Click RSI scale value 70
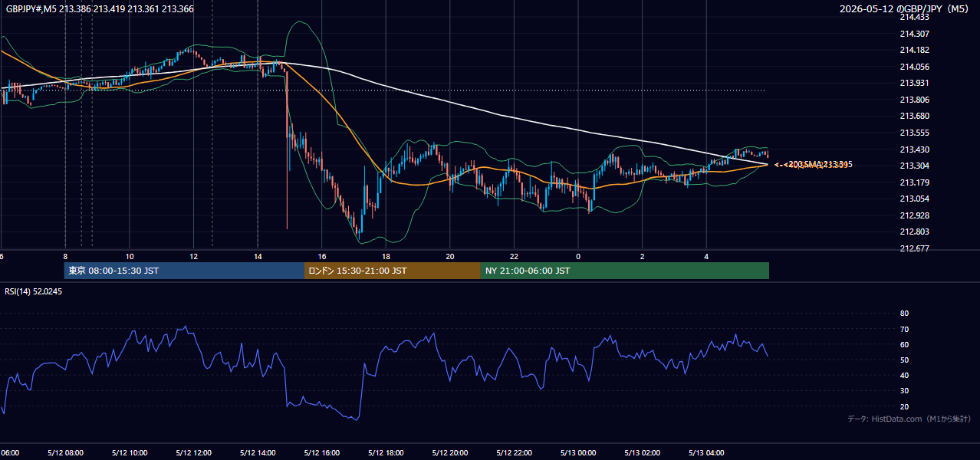Image resolution: width=980 pixels, height=460 pixels. tap(904, 329)
